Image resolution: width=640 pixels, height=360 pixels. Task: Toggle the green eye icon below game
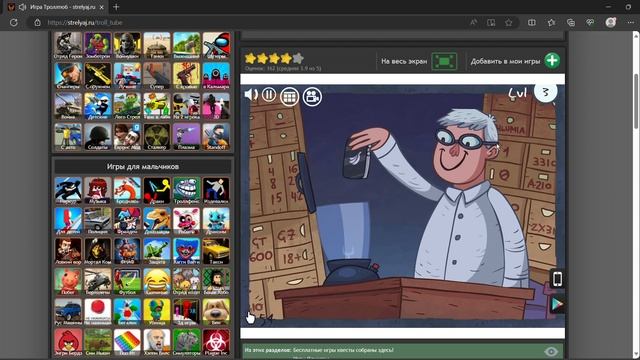(551, 351)
